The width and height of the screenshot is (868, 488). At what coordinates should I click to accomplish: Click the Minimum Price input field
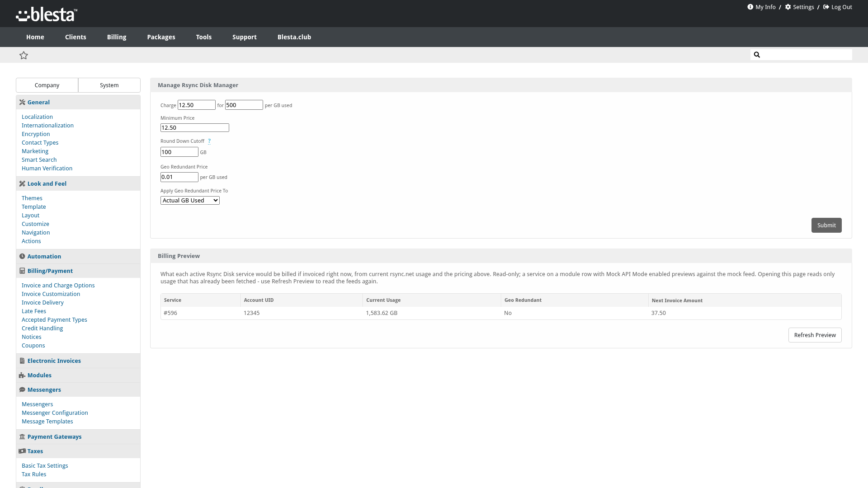click(195, 127)
